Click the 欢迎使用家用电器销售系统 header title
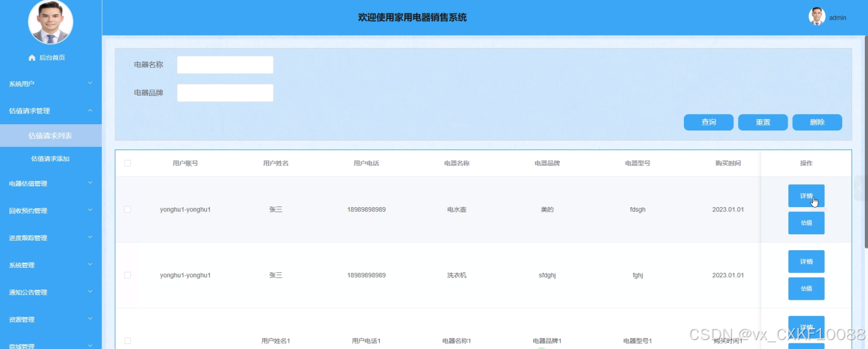This screenshot has height=349, width=868. tap(412, 18)
